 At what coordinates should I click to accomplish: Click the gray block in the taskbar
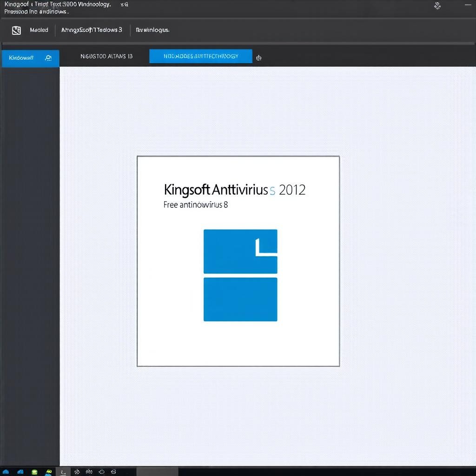click(158, 472)
